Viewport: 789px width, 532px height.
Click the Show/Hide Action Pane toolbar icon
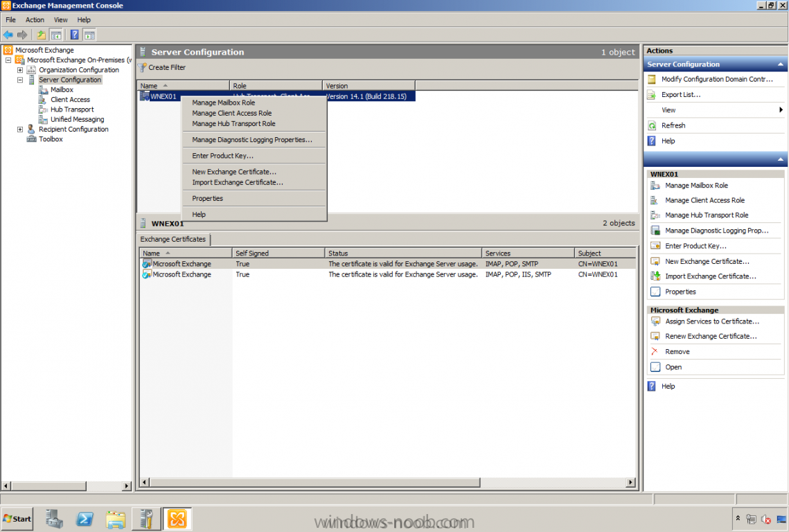click(x=89, y=35)
